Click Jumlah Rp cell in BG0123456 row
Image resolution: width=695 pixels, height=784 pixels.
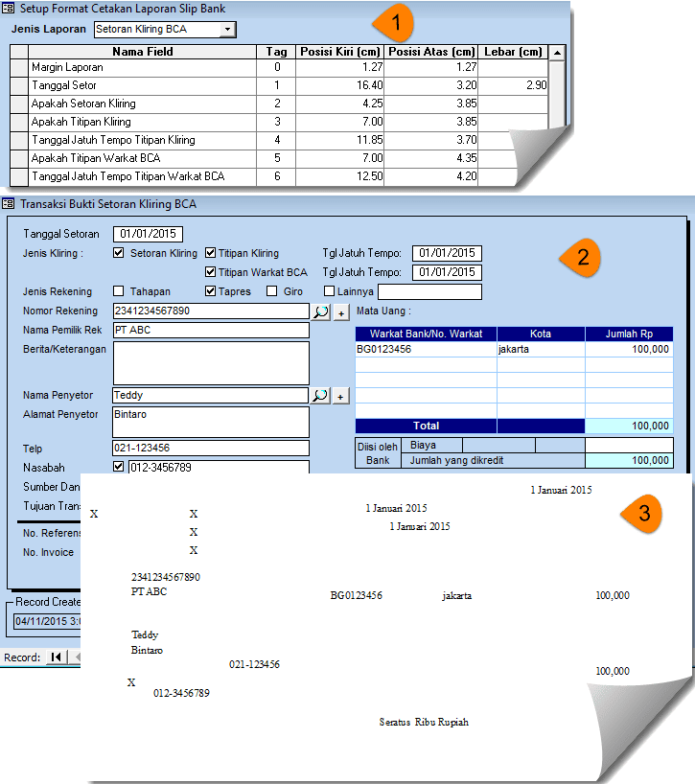[x=629, y=349]
